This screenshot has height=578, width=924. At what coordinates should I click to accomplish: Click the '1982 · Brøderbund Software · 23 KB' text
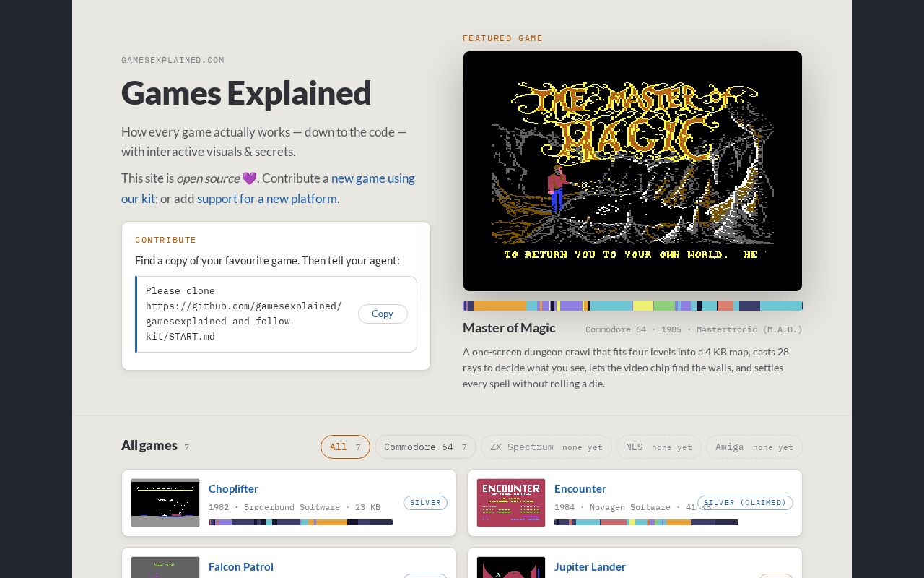[295, 507]
